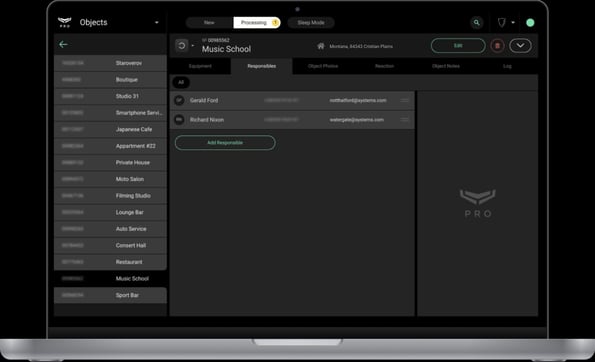Expand the Objects dropdown menu

(157, 23)
